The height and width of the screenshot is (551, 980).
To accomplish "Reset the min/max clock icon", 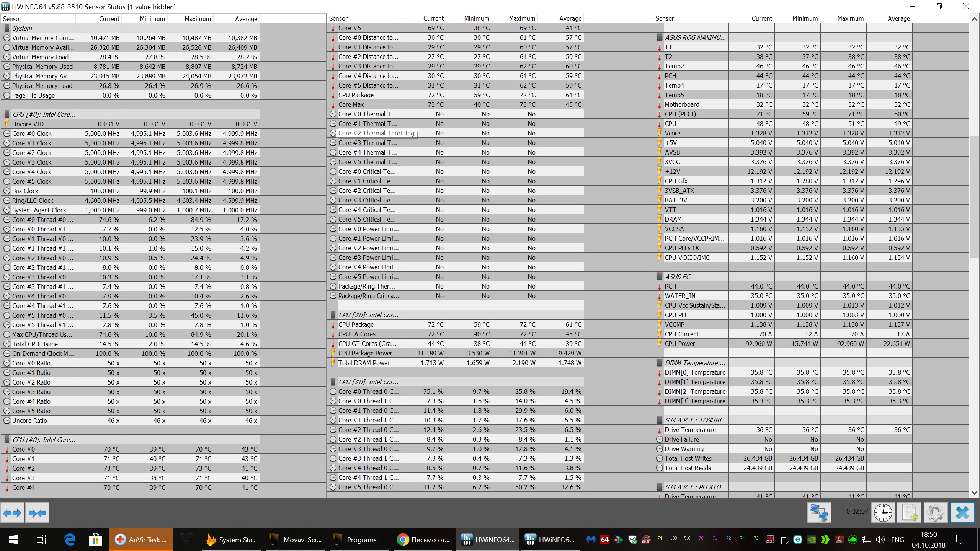I will 883,513.
